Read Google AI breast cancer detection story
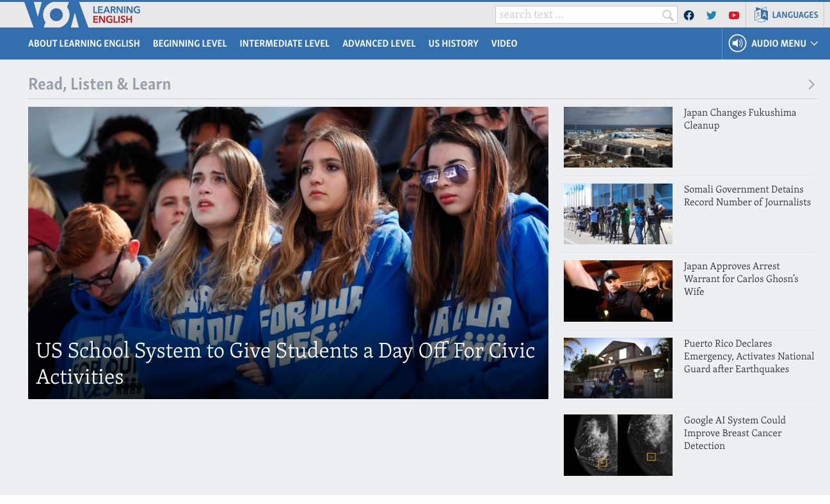 [x=734, y=433]
